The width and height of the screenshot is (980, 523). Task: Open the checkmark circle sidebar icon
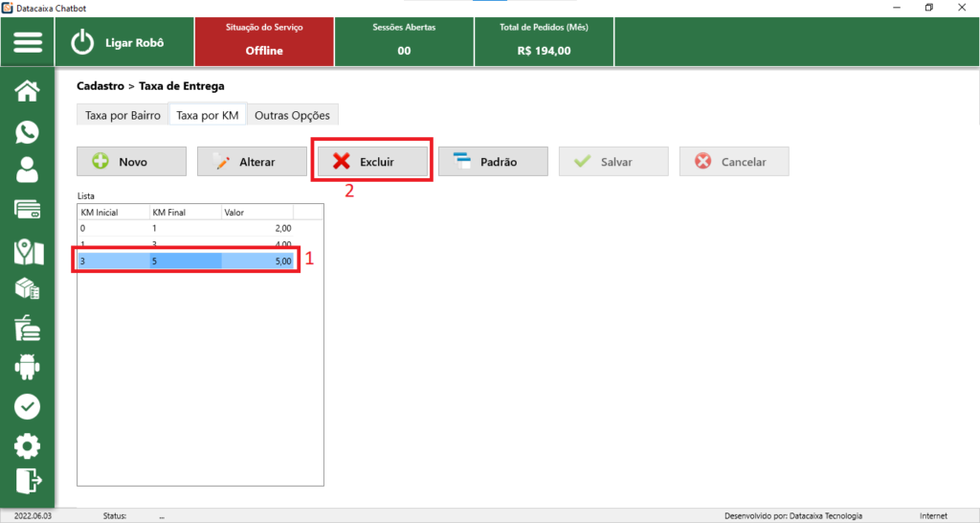[x=28, y=406]
